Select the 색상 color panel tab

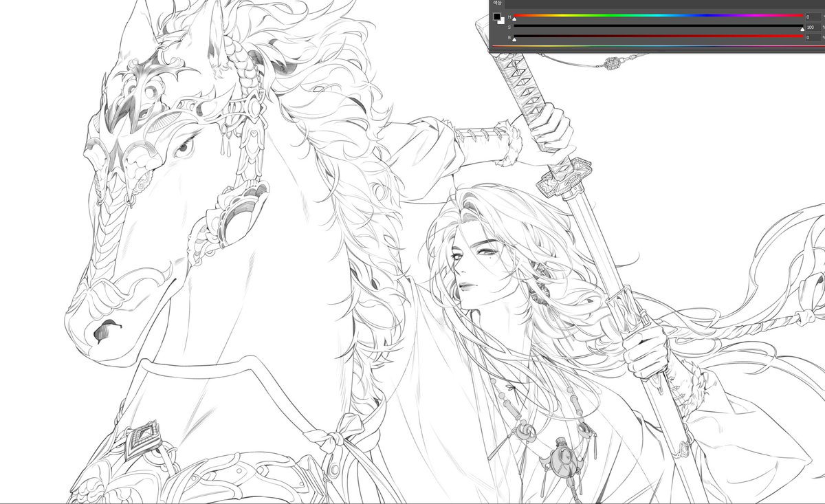tap(497, 3)
